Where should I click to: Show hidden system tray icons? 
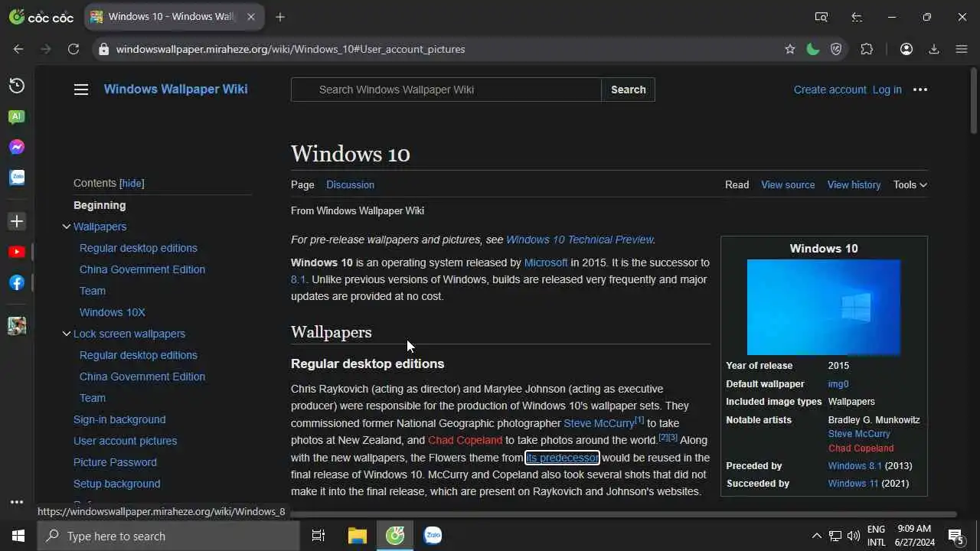[x=816, y=536]
